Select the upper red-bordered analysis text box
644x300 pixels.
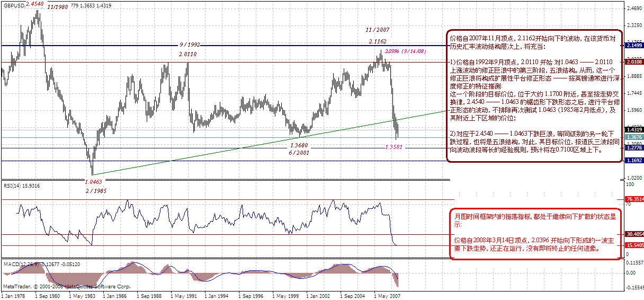coord(535,95)
